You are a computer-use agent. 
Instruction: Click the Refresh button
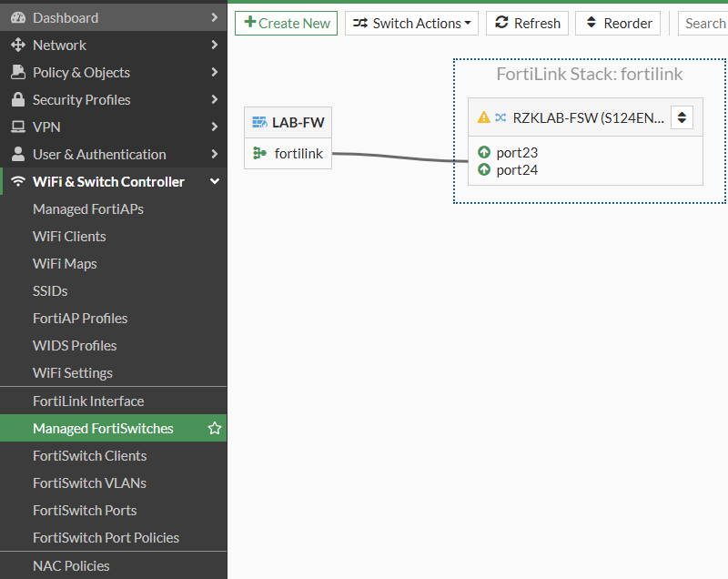pyautogui.click(x=527, y=24)
